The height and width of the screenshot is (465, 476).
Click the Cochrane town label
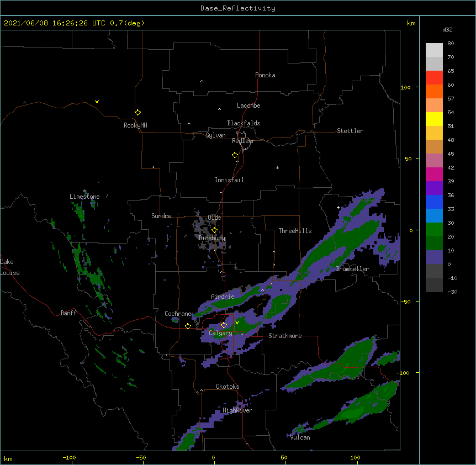(178, 314)
